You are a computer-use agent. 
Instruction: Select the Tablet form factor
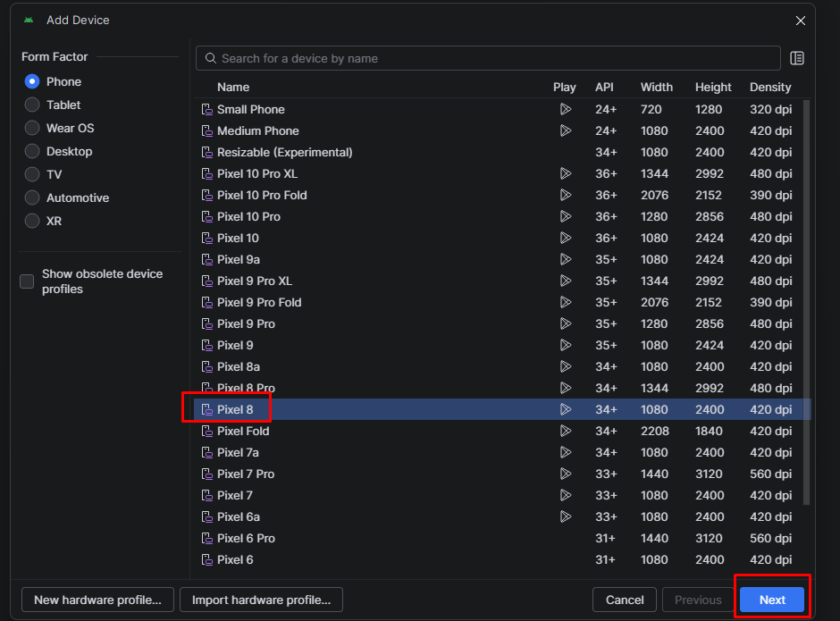coord(32,105)
